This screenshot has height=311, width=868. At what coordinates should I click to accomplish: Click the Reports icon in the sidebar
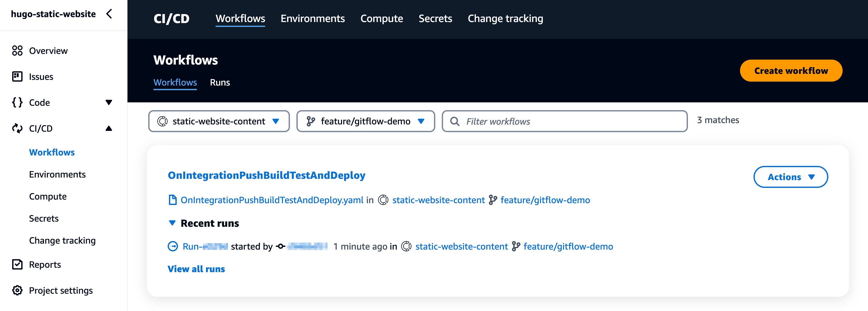[17, 265]
